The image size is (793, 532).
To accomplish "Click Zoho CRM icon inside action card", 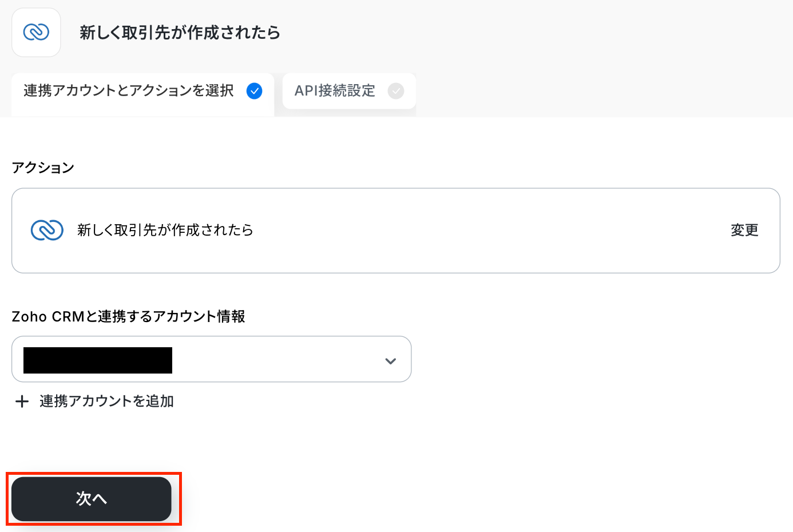I will (47, 230).
